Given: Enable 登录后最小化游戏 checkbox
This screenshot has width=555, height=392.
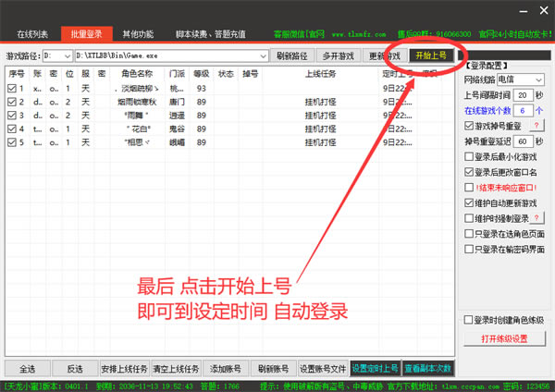Looking at the screenshot, I should pyautogui.click(x=469, y=157).
